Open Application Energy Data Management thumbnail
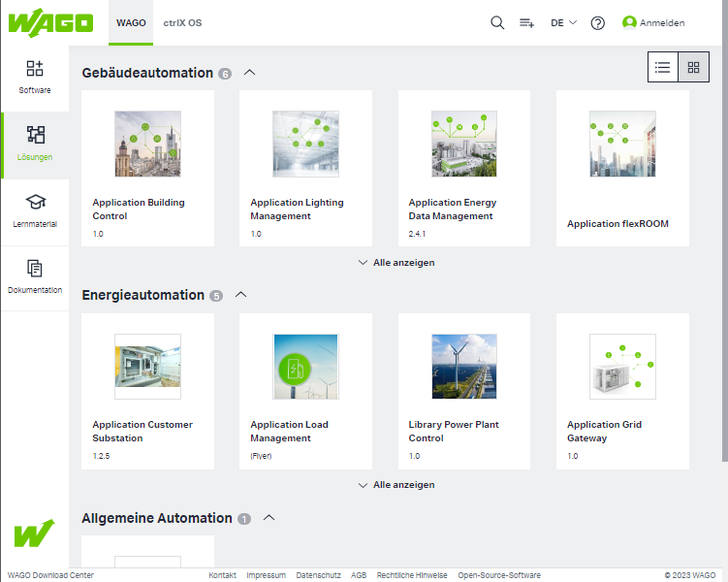The height and width of the screenshot is (582, 728). [463, 144]
